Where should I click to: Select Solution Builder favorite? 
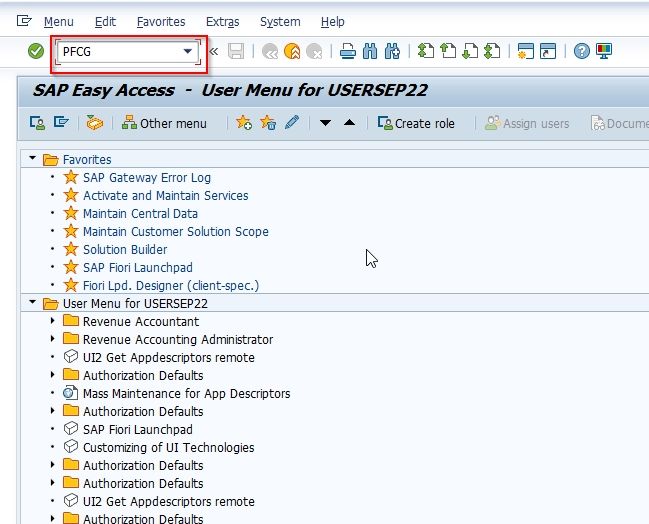pyautogui.click(x=125, y=250)
